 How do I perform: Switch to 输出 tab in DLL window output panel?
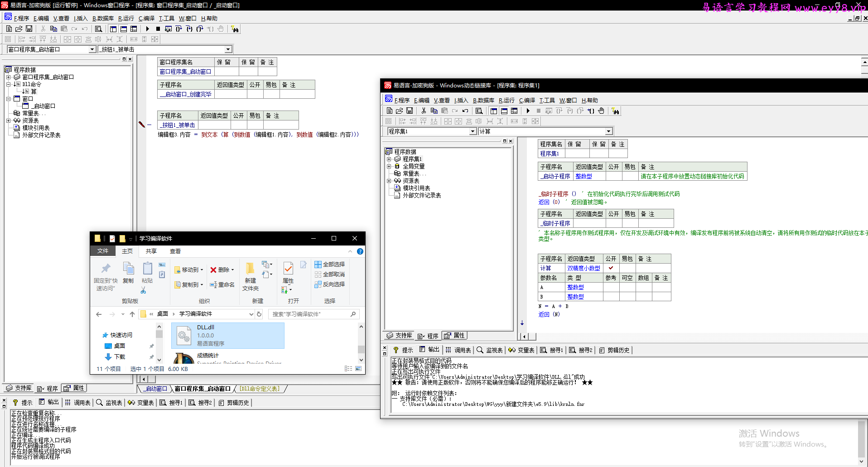click(x=429, y=350)
